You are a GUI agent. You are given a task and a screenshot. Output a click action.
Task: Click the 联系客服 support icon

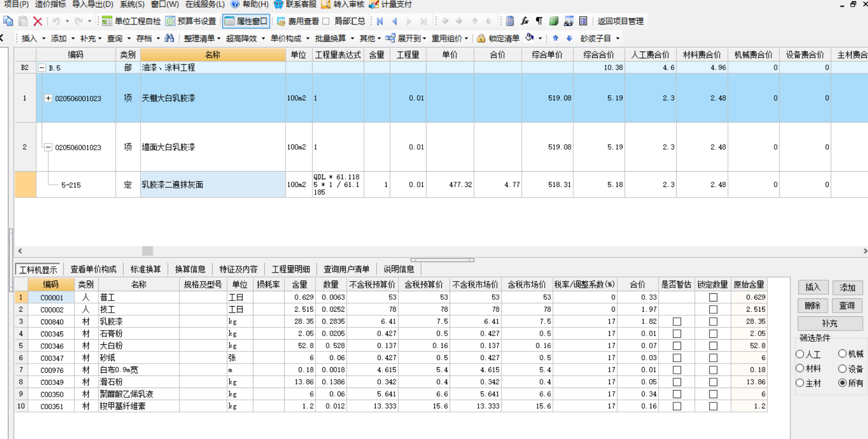[278, 4]
